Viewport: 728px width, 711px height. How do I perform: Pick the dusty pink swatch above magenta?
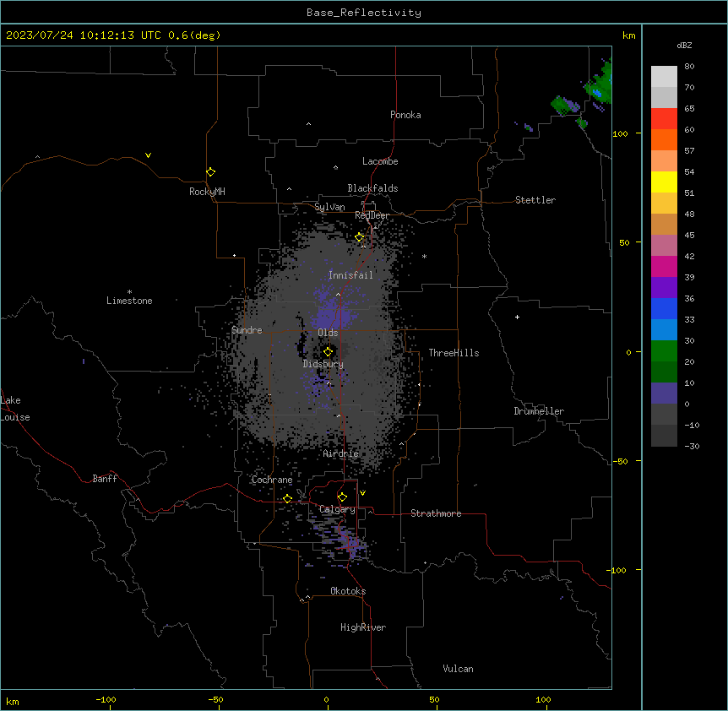coord(664,245)
